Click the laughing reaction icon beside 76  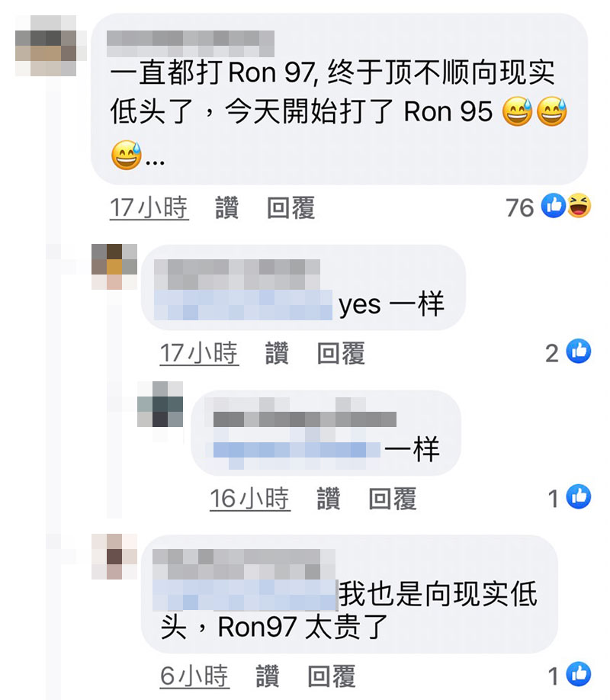click(579, 206)
